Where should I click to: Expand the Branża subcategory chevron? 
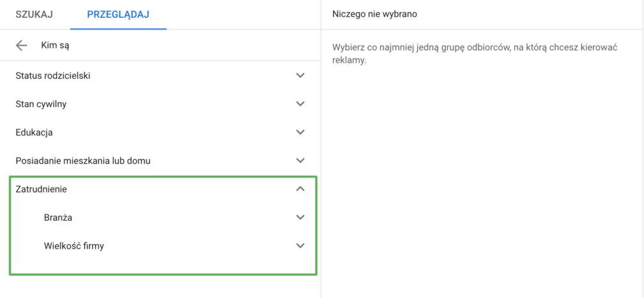coord(301,217)
